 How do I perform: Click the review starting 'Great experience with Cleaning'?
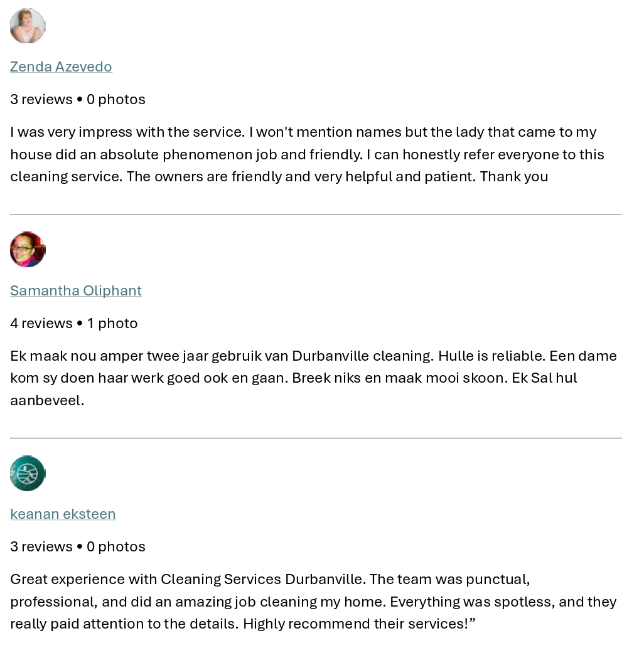coord(313,602)
